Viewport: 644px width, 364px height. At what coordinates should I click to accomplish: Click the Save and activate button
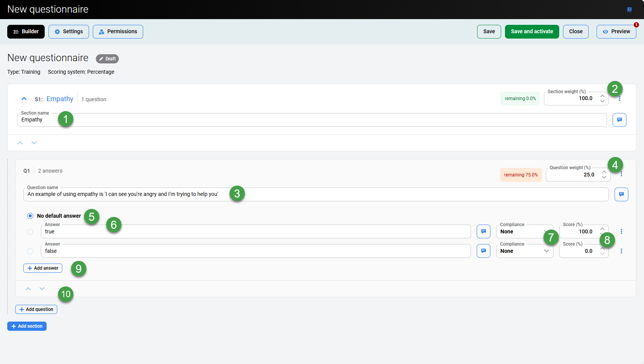pos(532,32)
